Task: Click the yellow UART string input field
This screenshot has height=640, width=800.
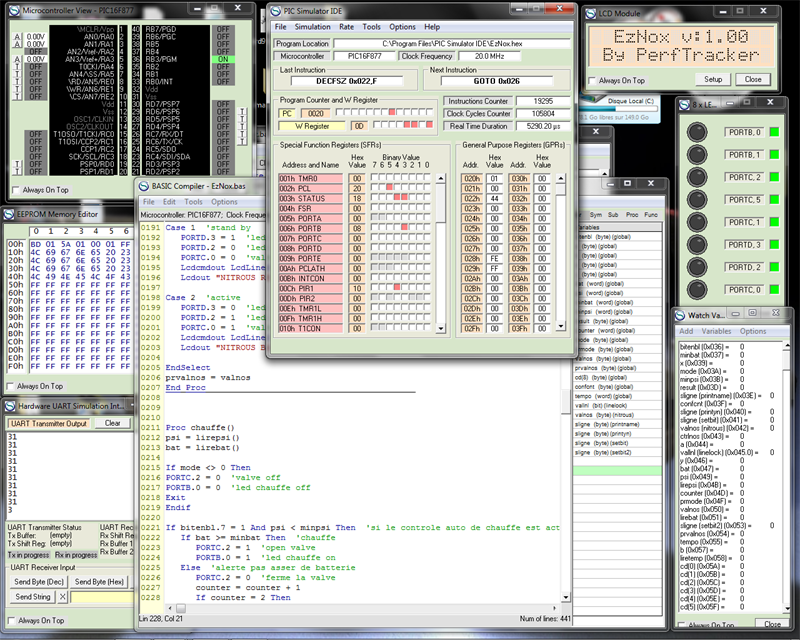Action: pos(102,597)
